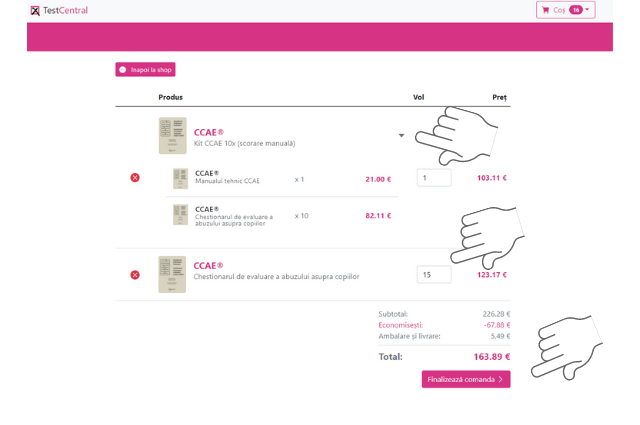Click the TestCentral logo
Screen dimensions: 640x425
tap(59, 10)
